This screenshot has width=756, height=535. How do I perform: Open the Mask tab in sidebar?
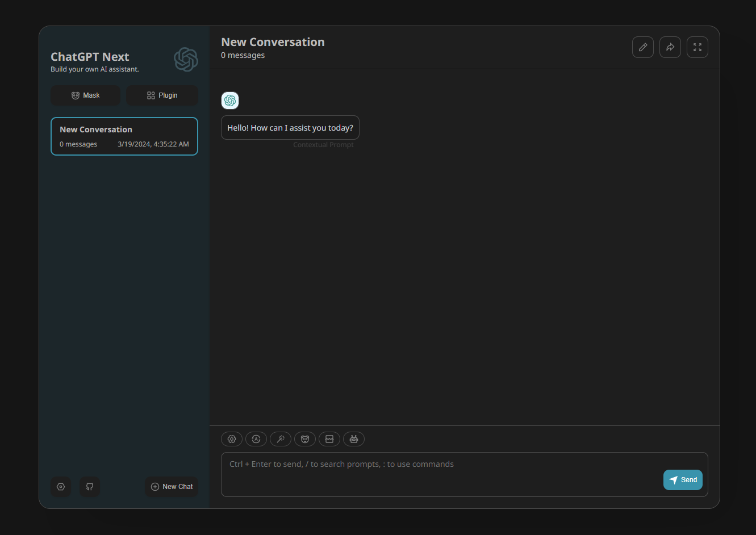(x=85, y=95)
